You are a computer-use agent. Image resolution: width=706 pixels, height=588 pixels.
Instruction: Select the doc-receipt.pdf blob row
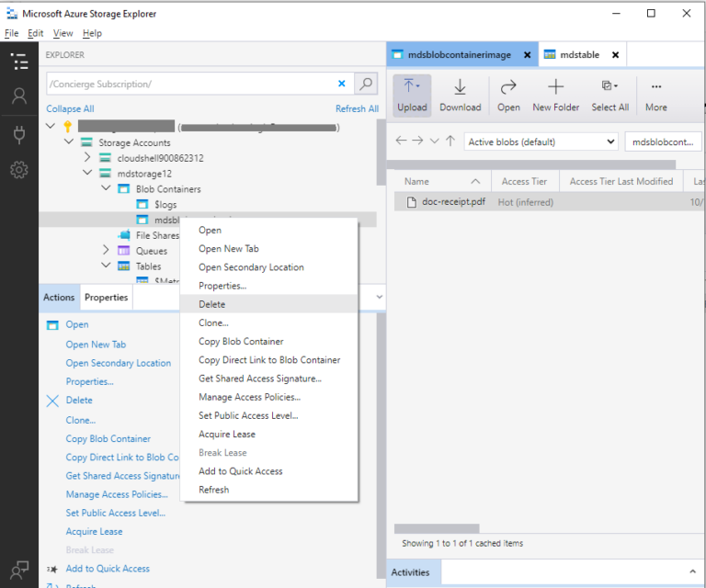(548, 202)
